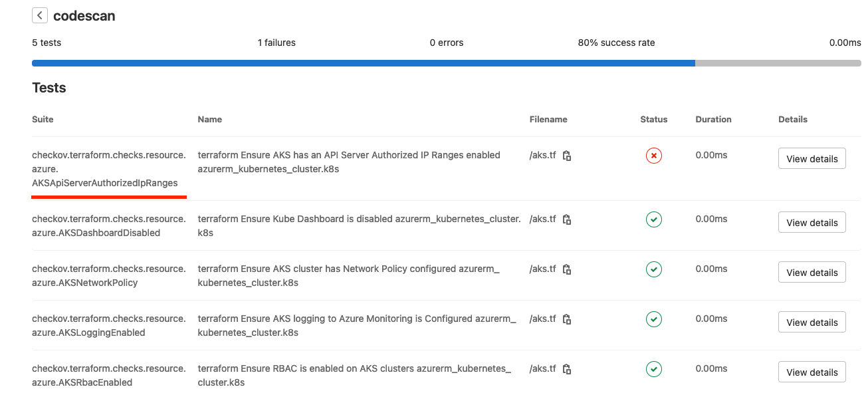Image resolution: width=868 pixels, height=401 pixels.
Task: Click green success icon on AKSRbacEnabled row
Action: point(653,369)
